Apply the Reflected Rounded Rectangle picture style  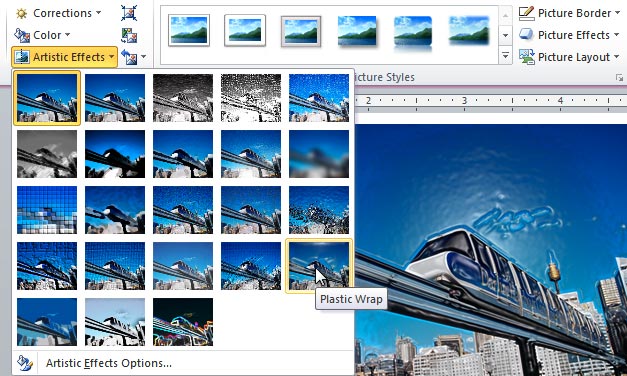[x=413, y=33]
